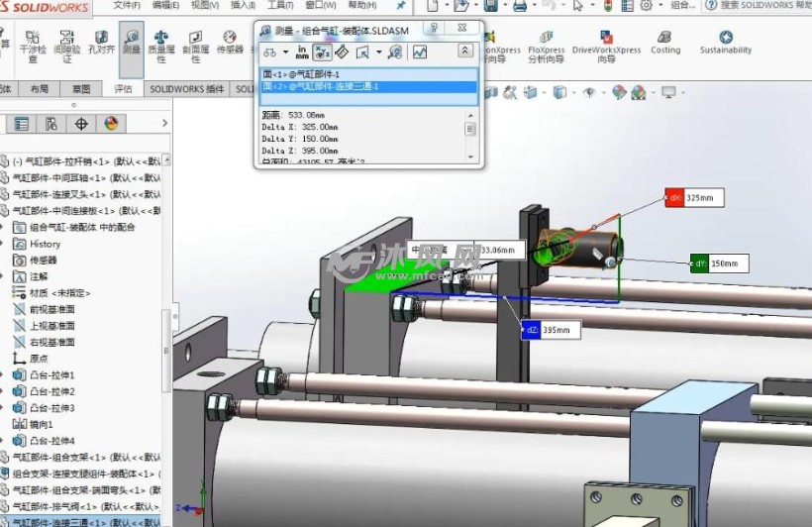Expand the 凸台-拉伸3 feature
Image resolution: width=812 pixels, height=527 pixels.
click(3, 408)
